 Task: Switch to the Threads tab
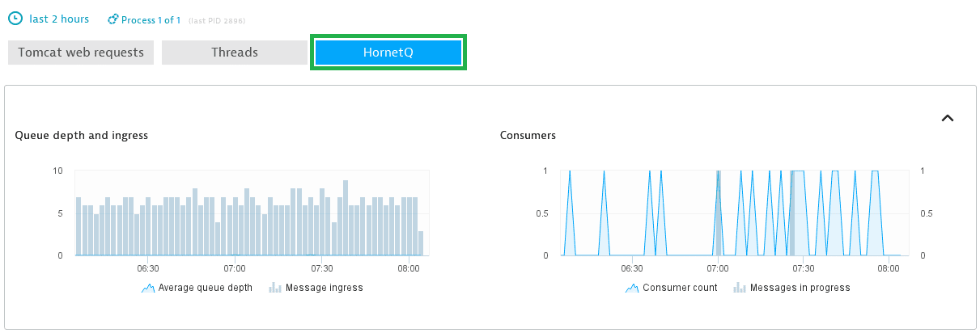(235, 53)
